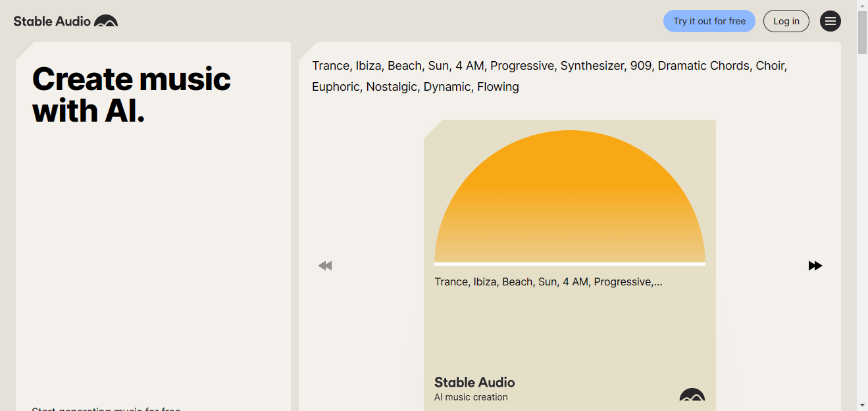Select the Ibiza tag
This screenshot has width=868, height=411.
[368, 66]
